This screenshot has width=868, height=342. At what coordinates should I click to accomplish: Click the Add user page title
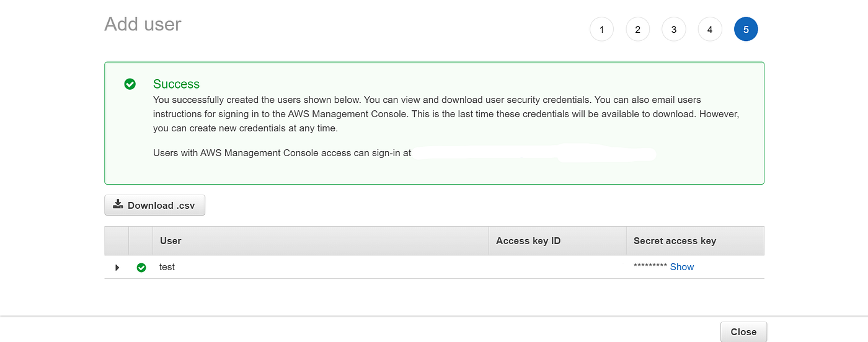(x=143, y=24)
